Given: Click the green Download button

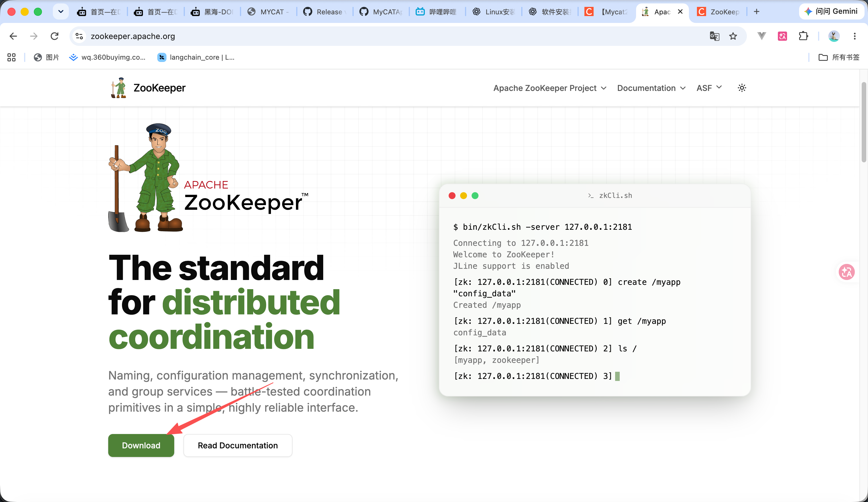Looking at the screenshot, I should [x=141, y=445].
